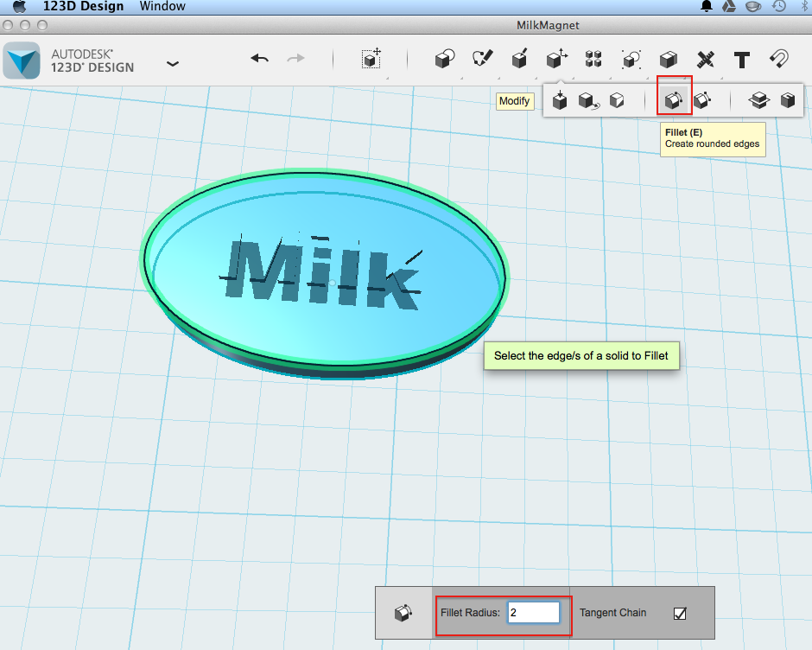Screen dimensions: 812x650
Task: Select the Text tool
Action: pos(742,60)
